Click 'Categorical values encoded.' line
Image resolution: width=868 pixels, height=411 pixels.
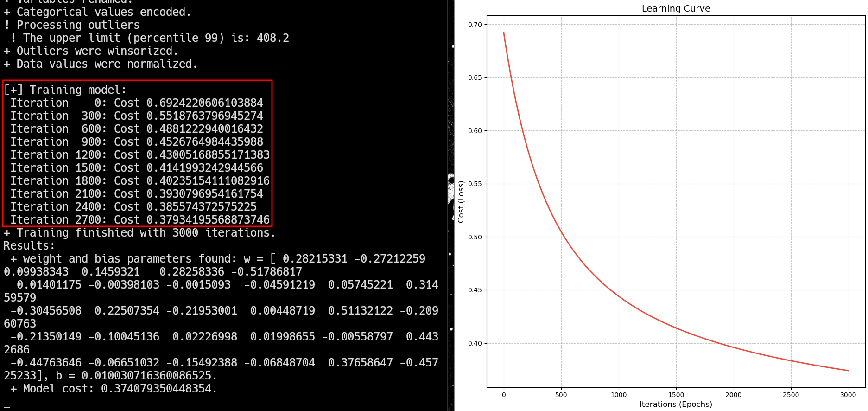[x=97, y=12]
